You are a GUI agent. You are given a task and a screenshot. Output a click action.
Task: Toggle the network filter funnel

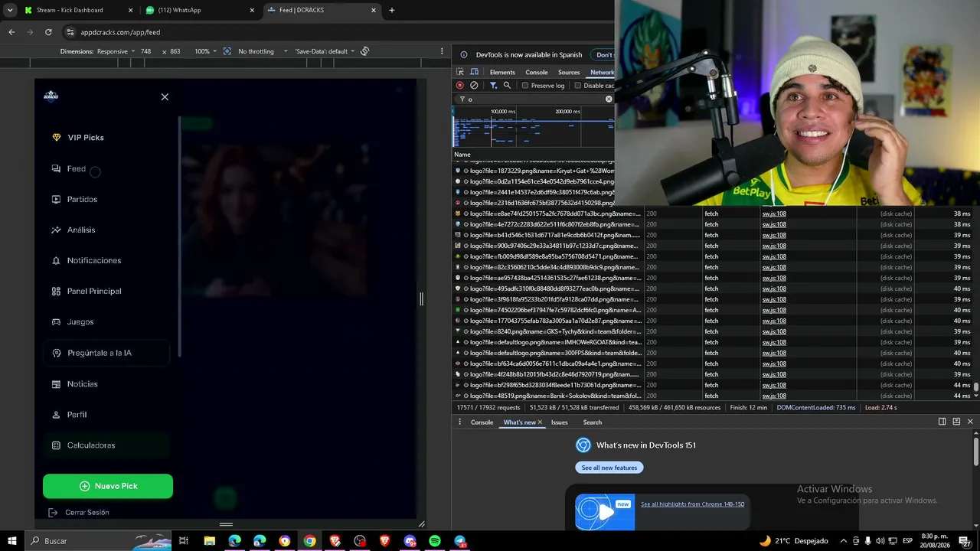[x=493, y=86]
